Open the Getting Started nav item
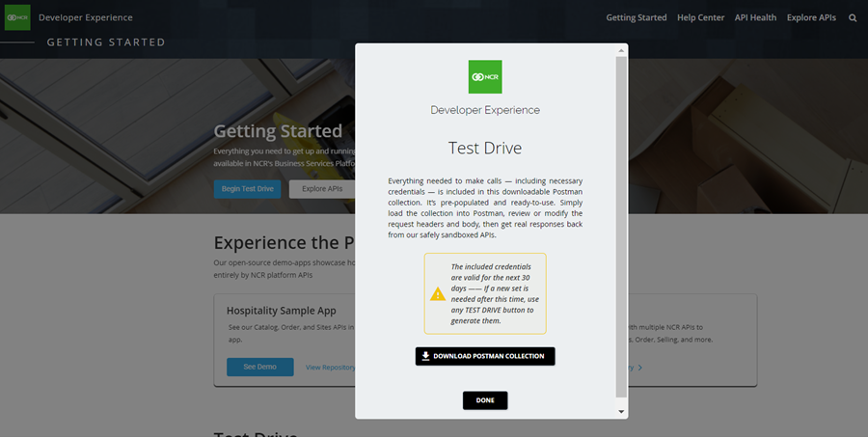The height and width of the screenshot is (438, 868). [636, 18]
